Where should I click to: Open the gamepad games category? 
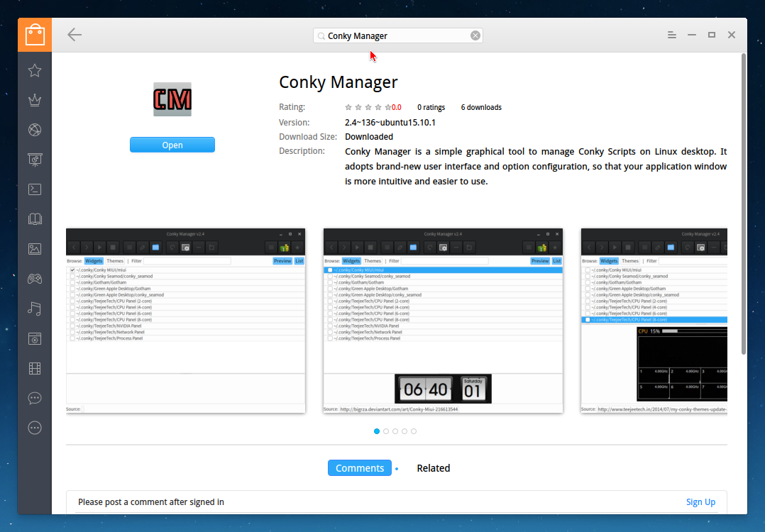click(x=35, y=279)
